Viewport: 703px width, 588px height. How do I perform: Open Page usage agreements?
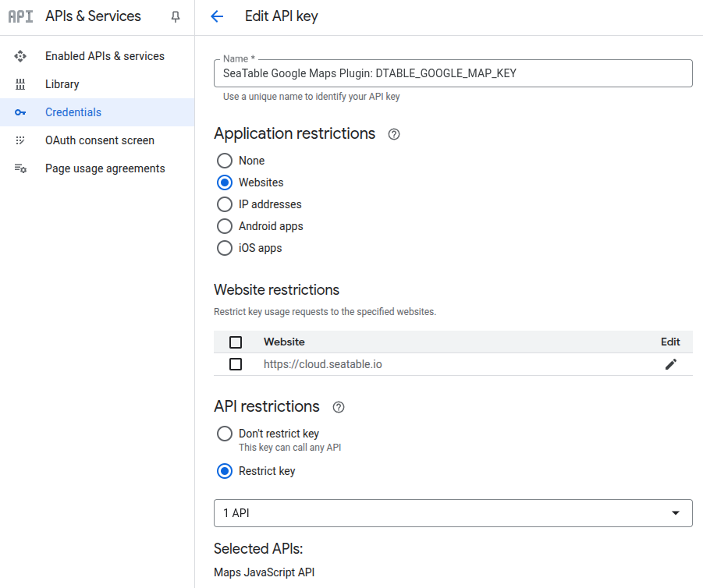point(105,168)
